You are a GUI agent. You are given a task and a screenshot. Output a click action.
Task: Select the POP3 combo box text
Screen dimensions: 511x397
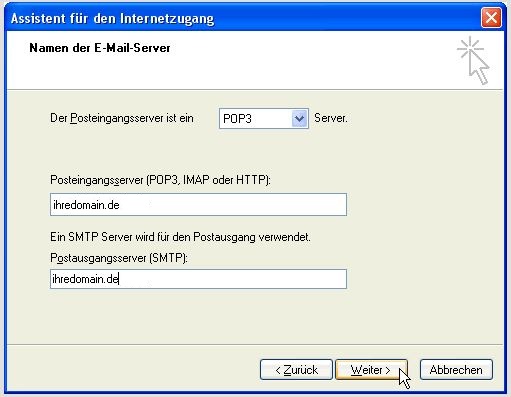(x=237, y=119)
